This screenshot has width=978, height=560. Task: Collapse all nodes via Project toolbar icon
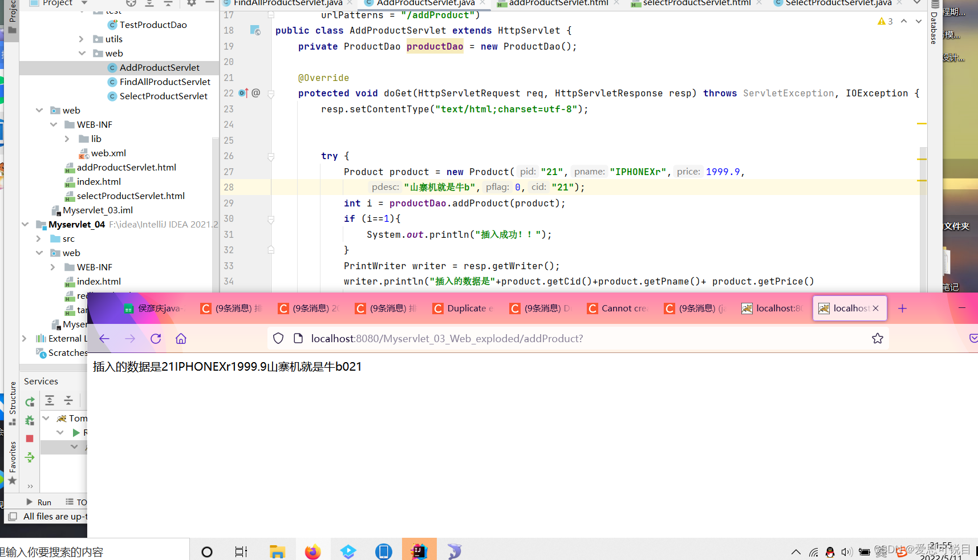pos(168,3)
